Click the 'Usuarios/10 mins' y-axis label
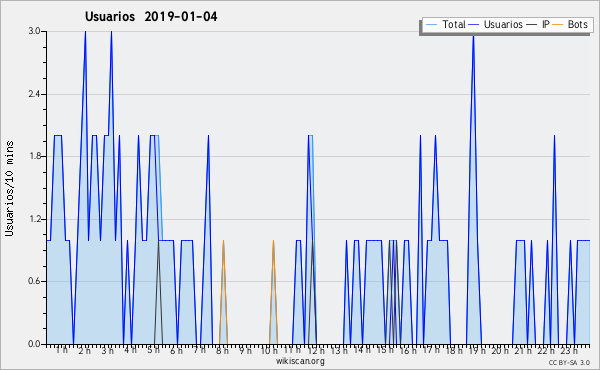Screen dimensions: 600x370 (x=9, y=188)
